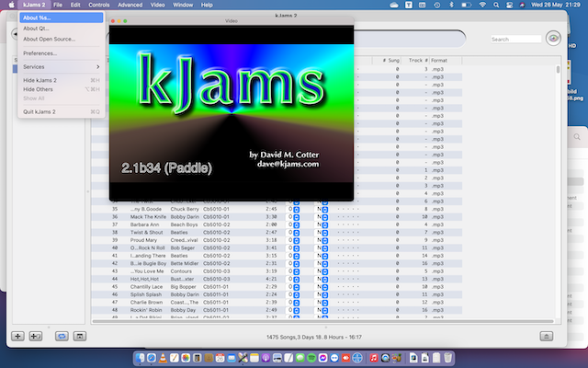Viewport: 588px width, 368px height.
Task: Open the Controls menu in the menu bar
Action: pos(99,5)
